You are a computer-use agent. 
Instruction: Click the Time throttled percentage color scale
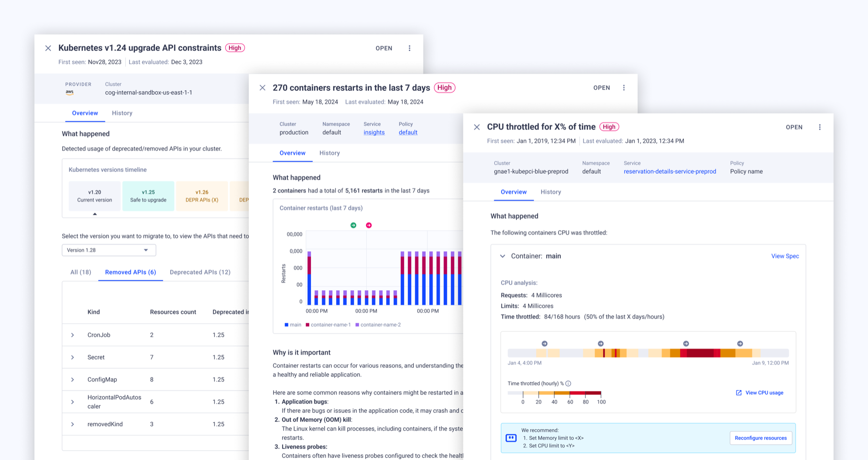pos(555,393)
